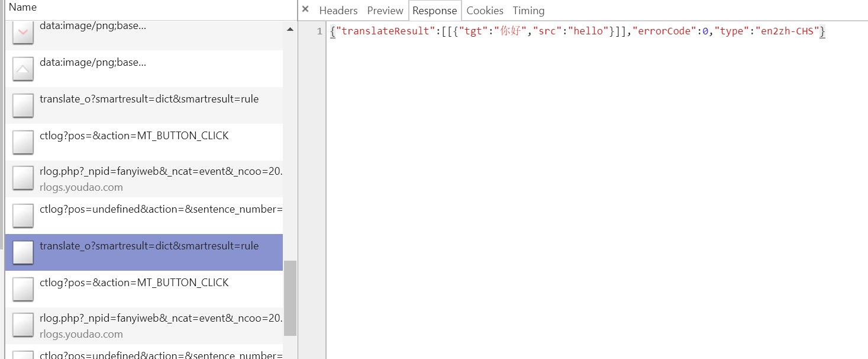Click file icon of second rlog.php row
Viewport: 868px width, 359px height.
[23, 326]
